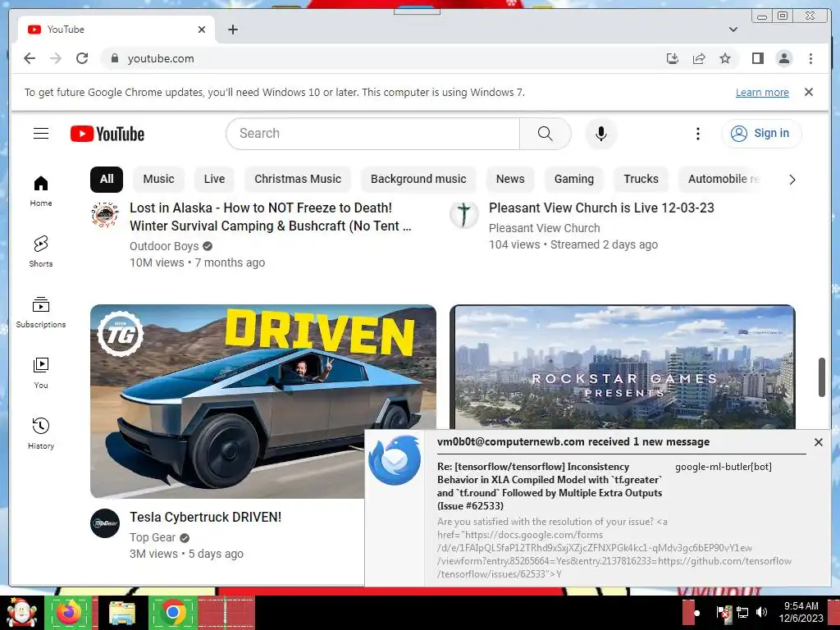840x630 pixels.
Task: Select the Music filter chip
Action: point(158,179)
